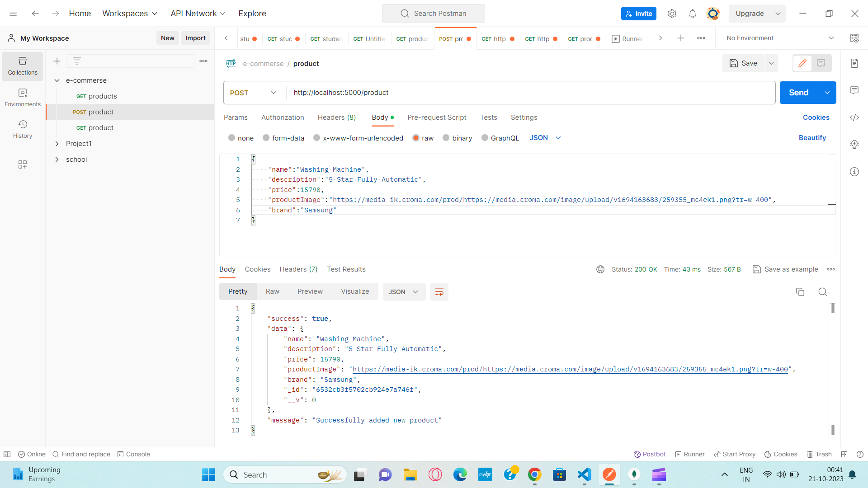The image size is (868, 488).
Task: Copy the response body
Action: coord(800,292)
